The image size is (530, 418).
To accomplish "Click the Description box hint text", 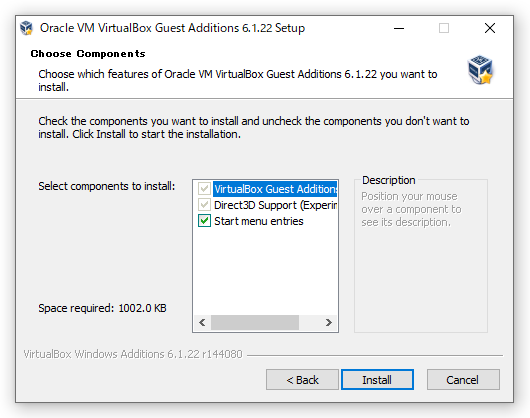I will (411, 209).
